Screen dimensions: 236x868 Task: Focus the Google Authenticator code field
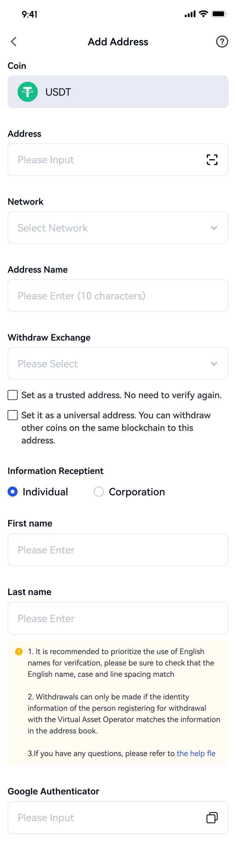(x=104, y=818)
